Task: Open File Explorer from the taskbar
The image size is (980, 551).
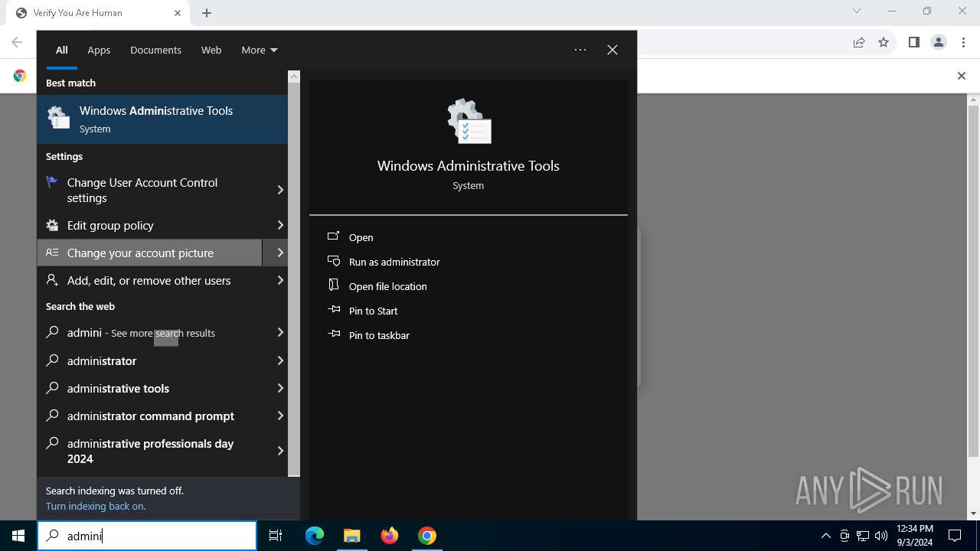Action: click(x=351, y=536)
